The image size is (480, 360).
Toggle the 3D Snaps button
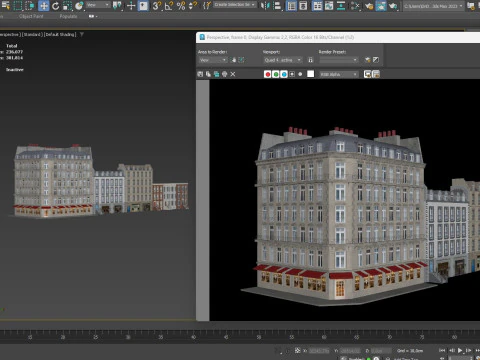[157, 5]
